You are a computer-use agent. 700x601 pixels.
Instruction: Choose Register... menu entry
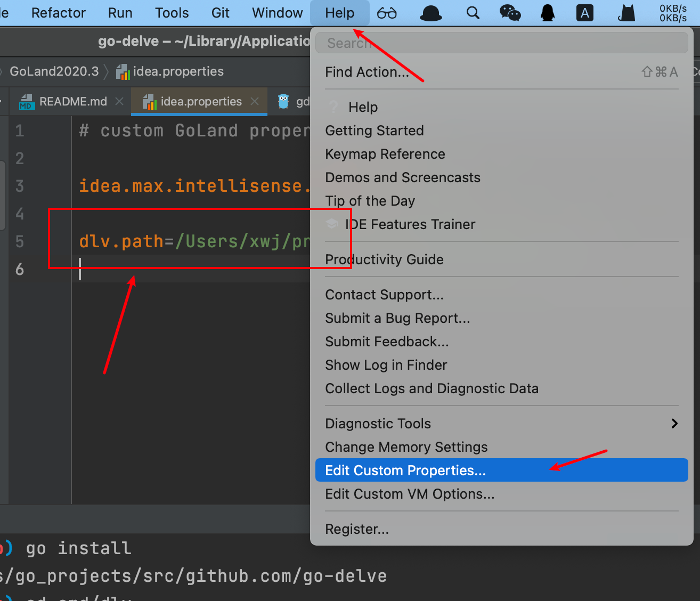pyautogui.click(x=501, y=529)
